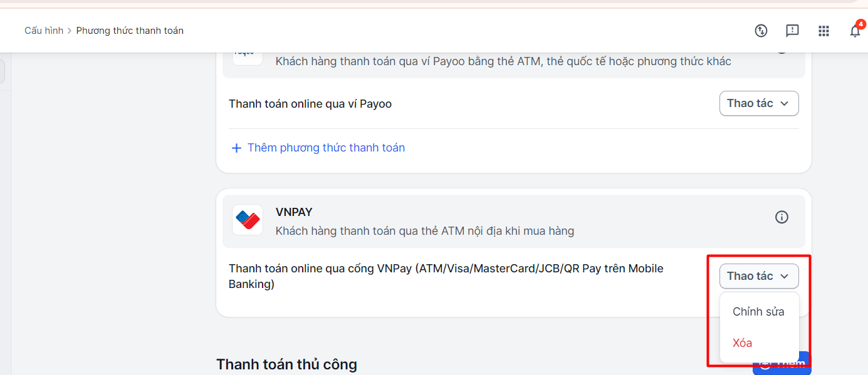This screenshot has width=868, height=375.
Task: Click Phương thức thanh toán breadcrumb text
Action: click(130, 31)
